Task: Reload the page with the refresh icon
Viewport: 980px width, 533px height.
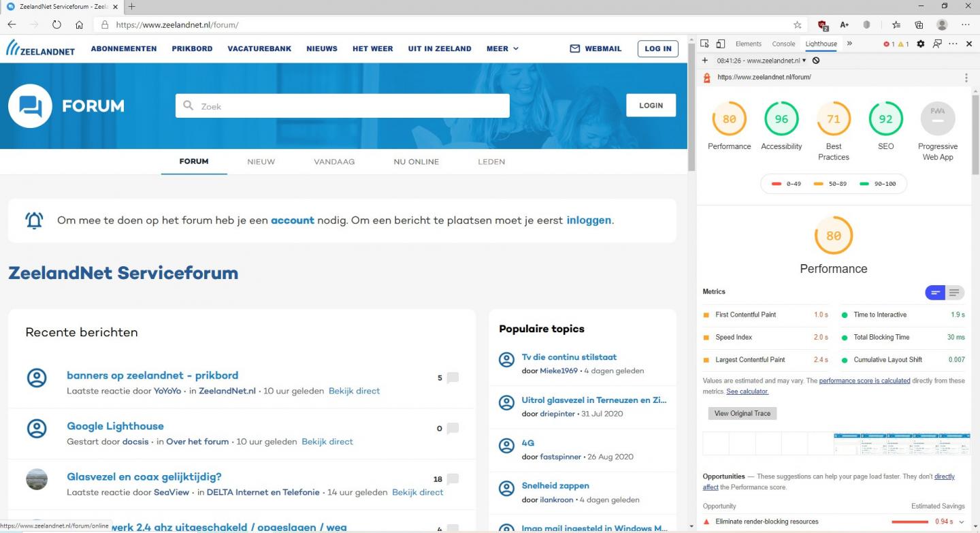Action: [x=56, y=25]
